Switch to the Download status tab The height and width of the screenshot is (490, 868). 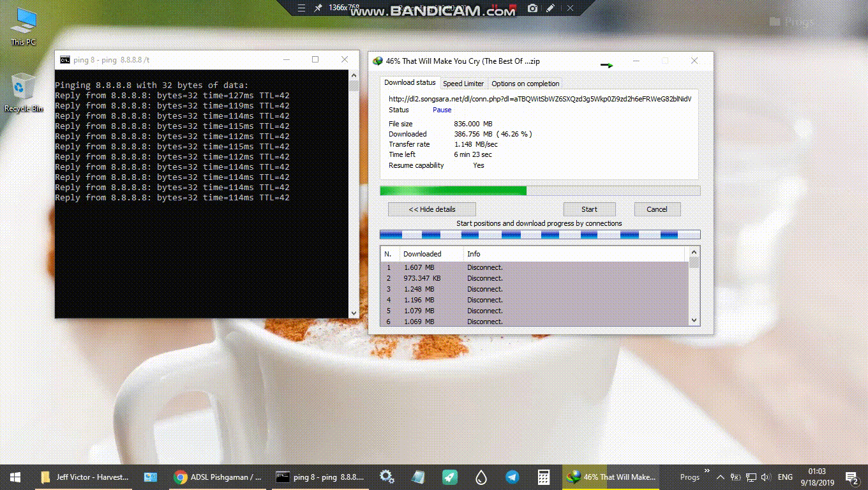pyautogui.click(x=410, y=83)
